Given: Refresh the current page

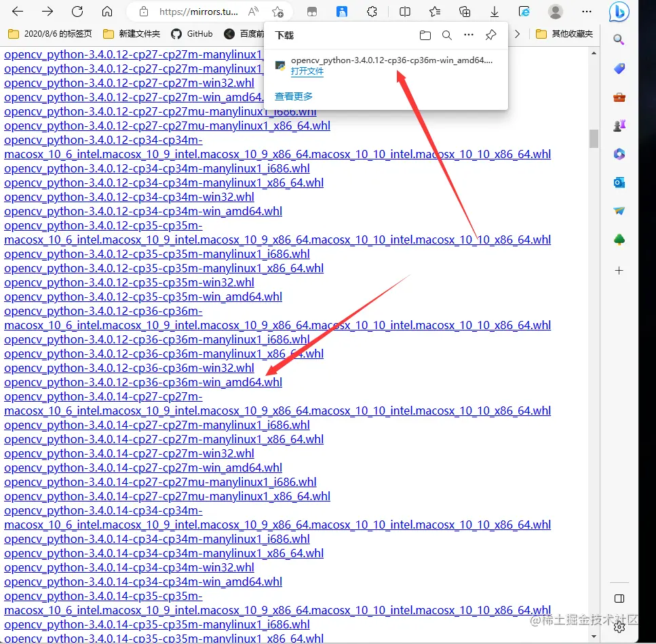Looking at the screenshot, I should [77, 12].
